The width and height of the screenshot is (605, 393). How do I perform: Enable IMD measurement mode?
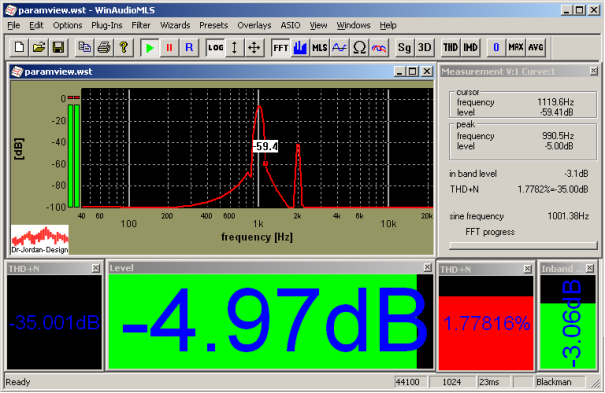pyautogui.click(x=470, y=47)
